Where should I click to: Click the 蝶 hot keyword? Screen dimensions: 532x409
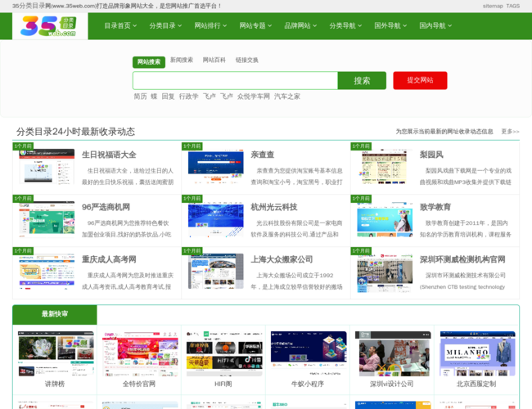(154, 97)
